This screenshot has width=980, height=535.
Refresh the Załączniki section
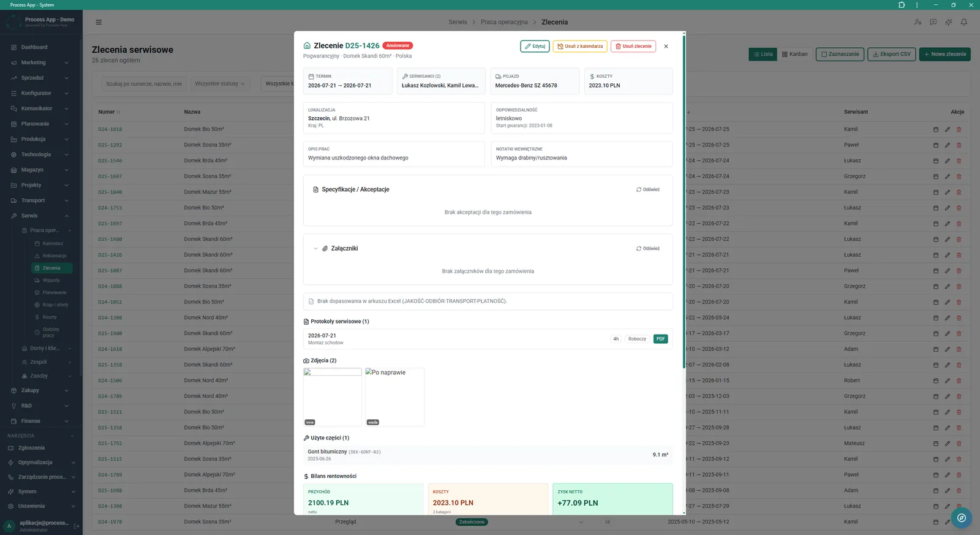pos(648,248)
